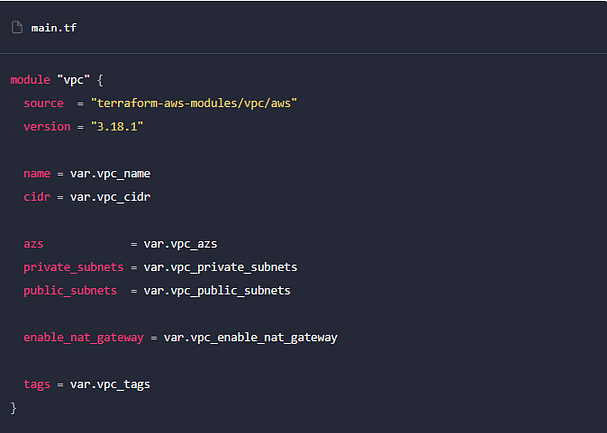Click the "vpc" module label
This screenshot has height=433, width=607.
[x=74, y=80]
